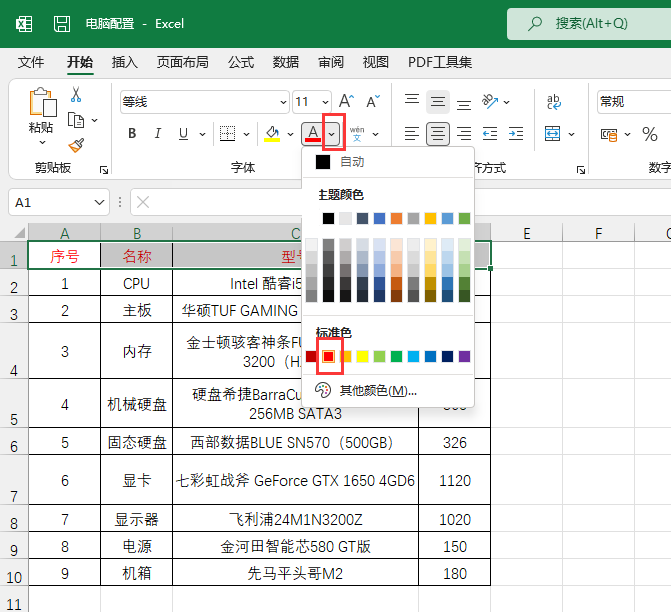Viewport: 671px width, 612px height.
Task: Apply the borders icon
Action: [228, 134]
